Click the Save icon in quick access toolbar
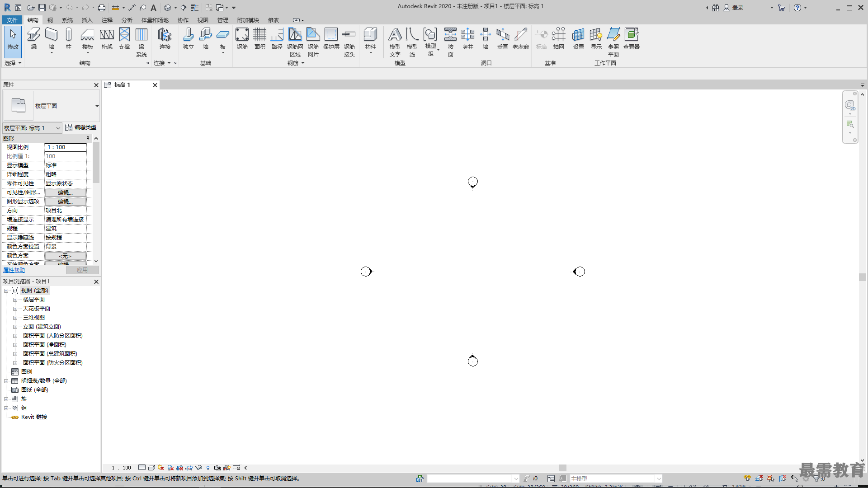The width and height of the screenshot is (868, 488). [x=42, y=8]
